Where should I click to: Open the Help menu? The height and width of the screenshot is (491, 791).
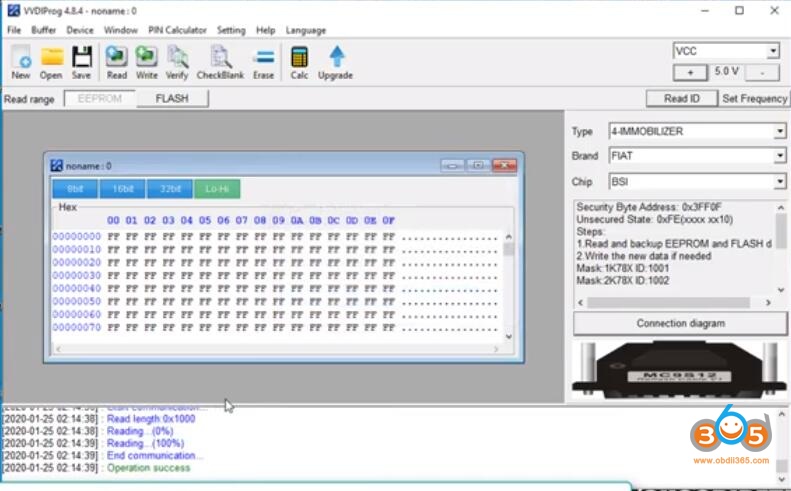265,30
